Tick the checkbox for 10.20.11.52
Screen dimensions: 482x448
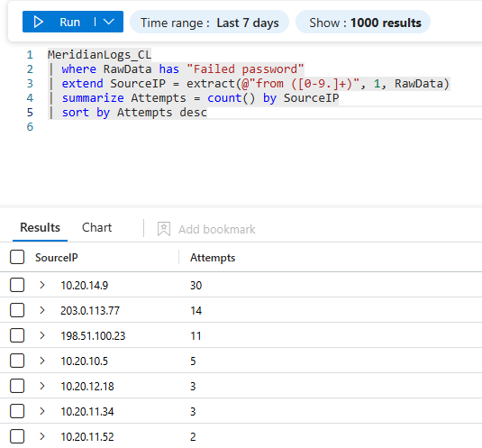point(17,436)
